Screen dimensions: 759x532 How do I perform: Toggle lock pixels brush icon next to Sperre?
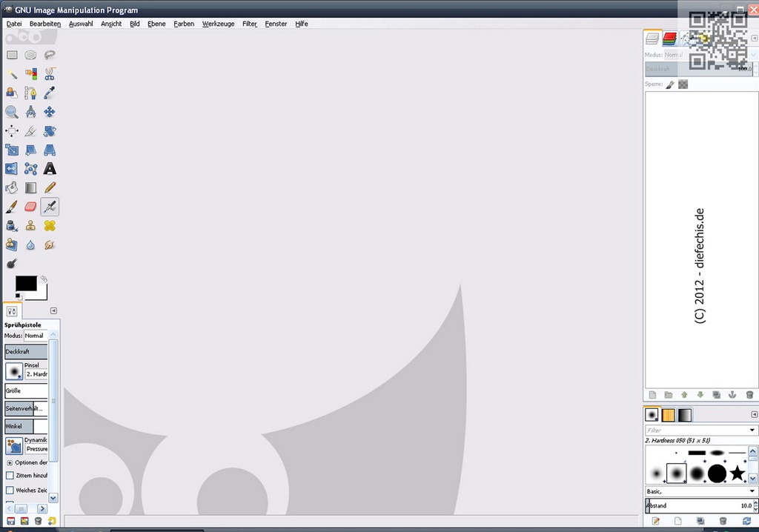[x=670, y=84]
